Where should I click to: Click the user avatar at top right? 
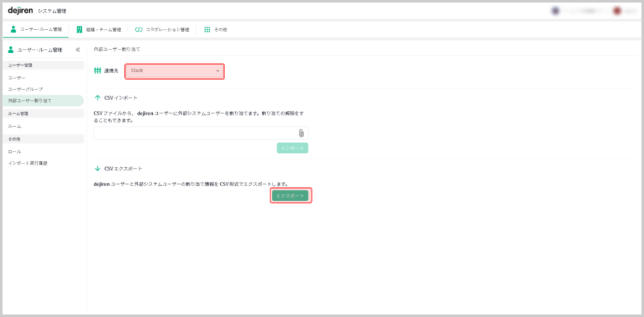617,11
